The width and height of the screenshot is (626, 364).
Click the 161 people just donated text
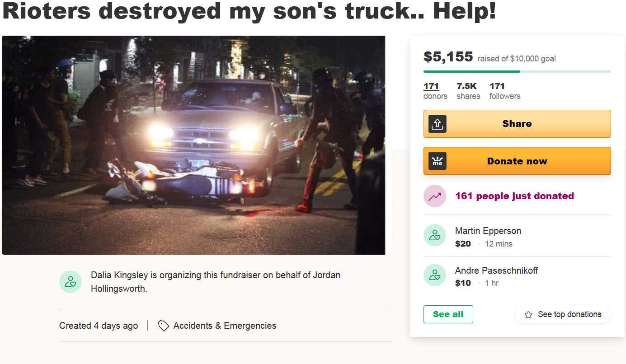(x=514, y=196)
